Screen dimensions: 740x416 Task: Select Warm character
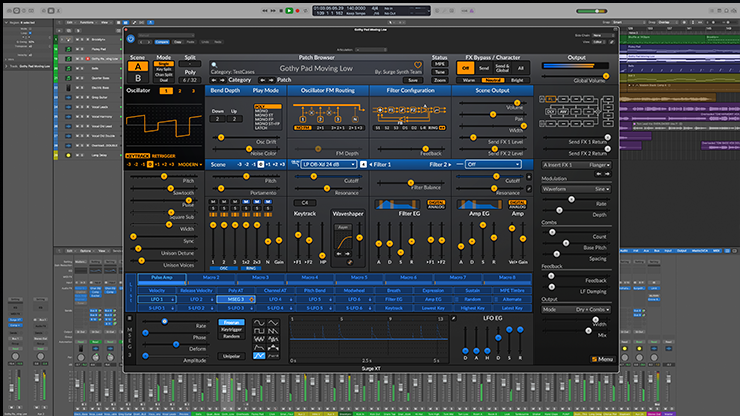coord(469,80)
